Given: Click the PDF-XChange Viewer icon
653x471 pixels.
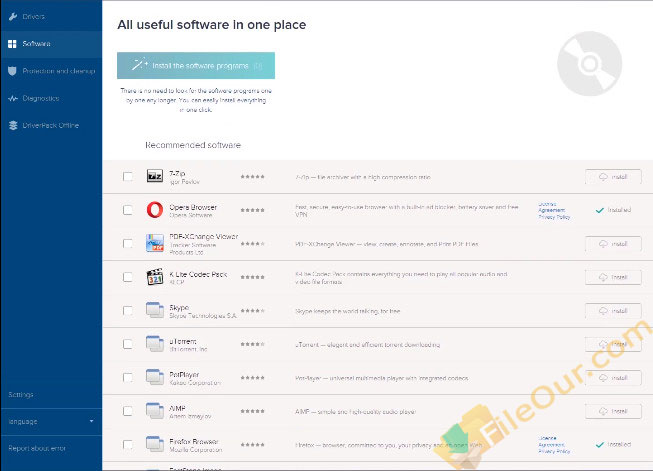Looking at the screenshot, I should pos(155,243).
